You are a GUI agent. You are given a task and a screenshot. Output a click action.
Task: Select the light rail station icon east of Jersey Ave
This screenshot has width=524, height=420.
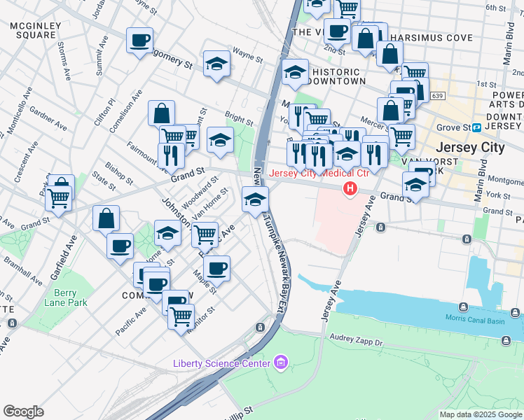click(467, 239)
